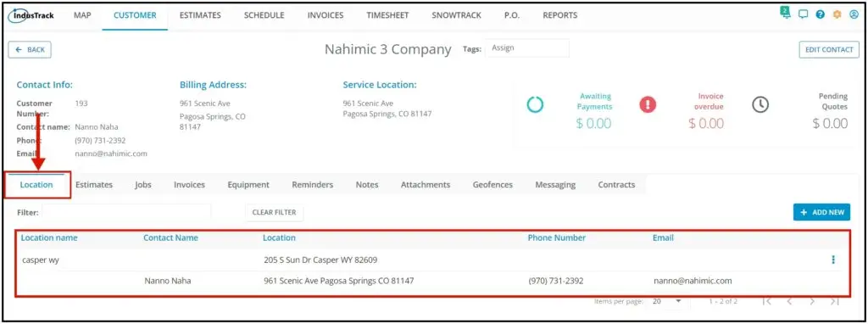
Task: Click the EDIT CONTACT button
Action: click(829, 49)
